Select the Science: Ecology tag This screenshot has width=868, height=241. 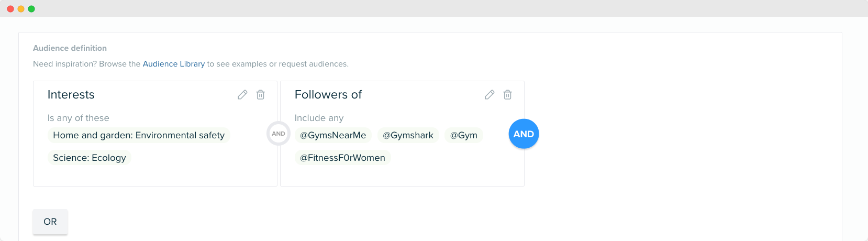click(x=90, y=158)
